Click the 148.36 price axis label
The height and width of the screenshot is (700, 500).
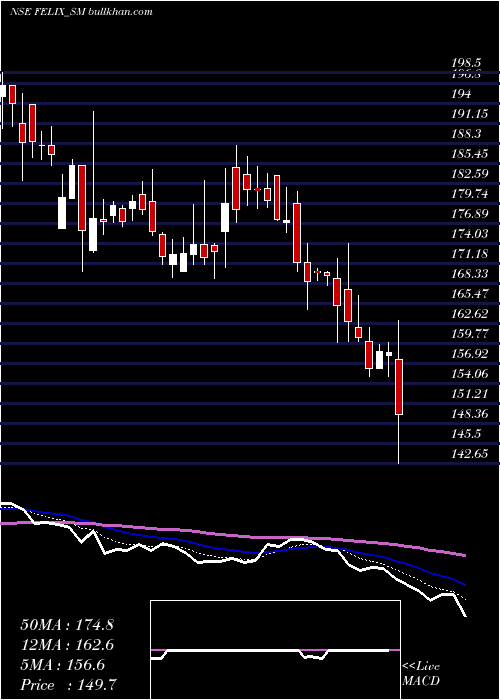[x=469, y=414]
